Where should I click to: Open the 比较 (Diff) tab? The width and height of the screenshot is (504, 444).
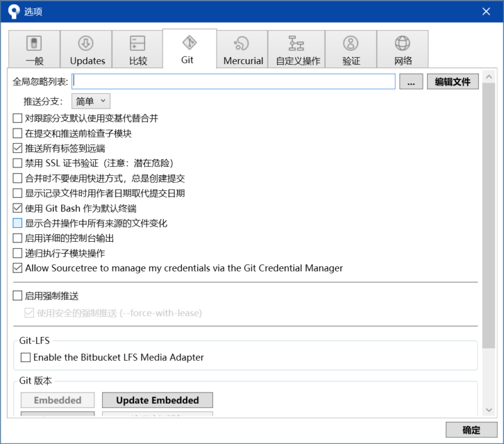[137, 49]
